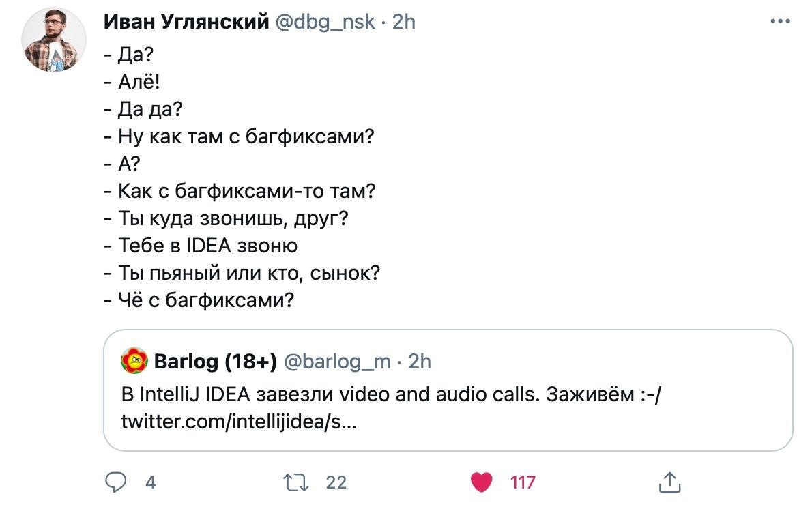Click the line "Чё с багфиксами?"
Viewport: 812px width, 509px height.
click(x=200, y=300)
